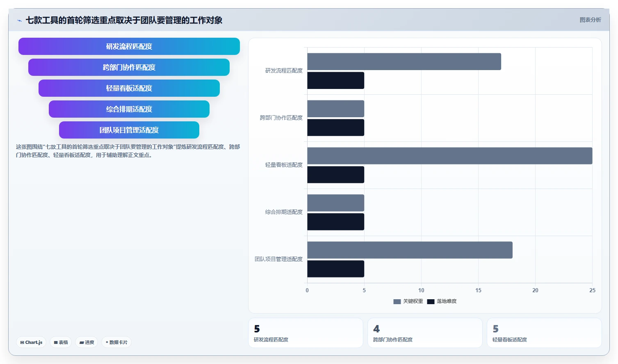Click the description paragraph starting 这张图围绕
The width and height of the screenshot is (618, 364).
(128, 151)
